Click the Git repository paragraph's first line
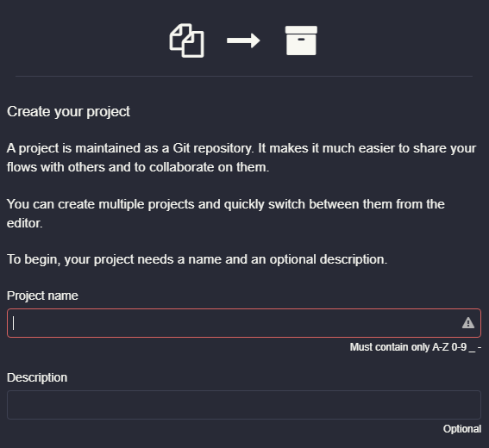The width and height of the screenshot is (489, 448). pyautogui.click(x=241, y=148)
